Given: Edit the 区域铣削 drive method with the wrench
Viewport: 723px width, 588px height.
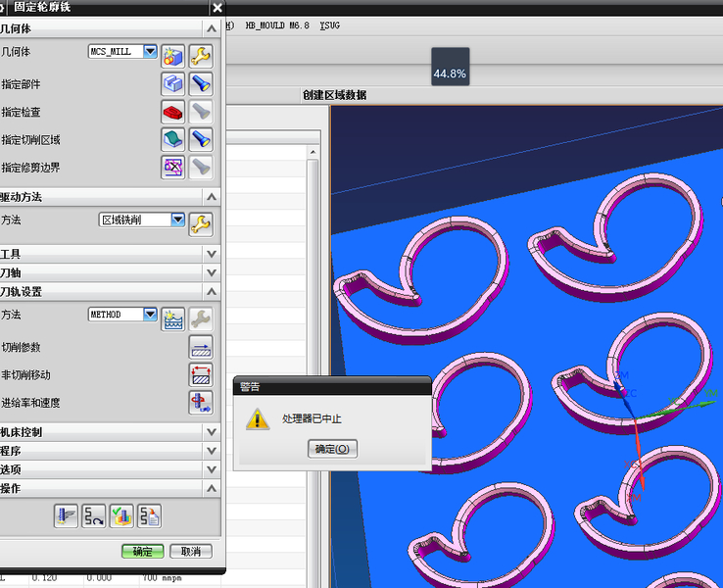Looking at the screenshot, I should pos(201,224).
